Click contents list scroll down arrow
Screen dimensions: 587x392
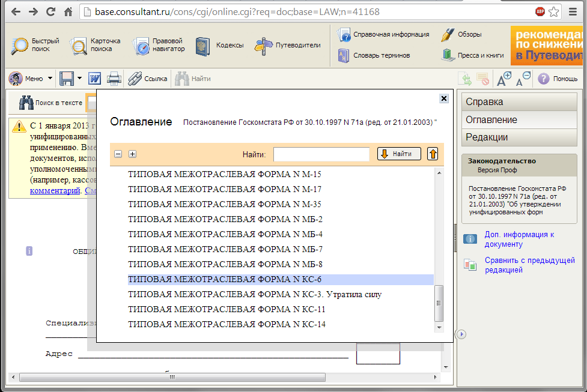point(439,328)
